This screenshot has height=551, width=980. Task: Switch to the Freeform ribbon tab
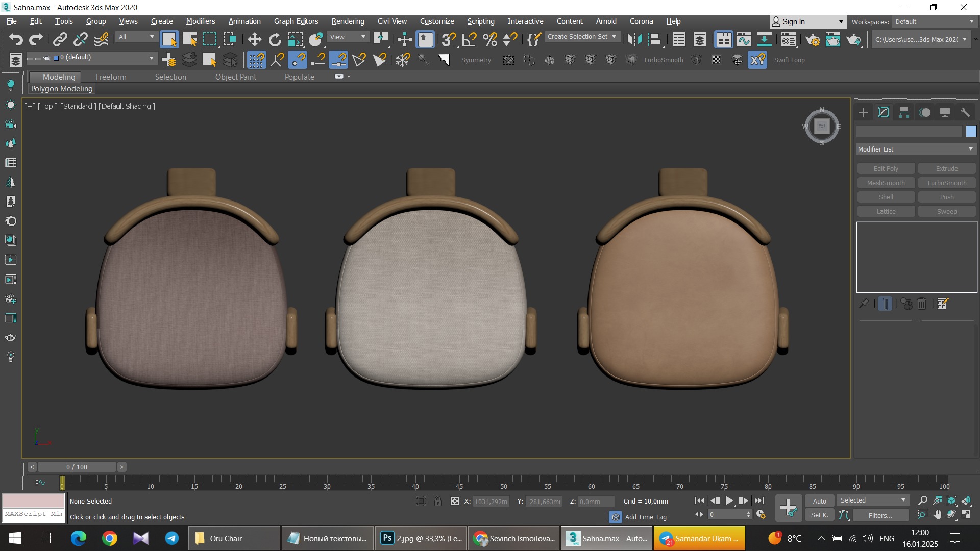pos(111,77)
